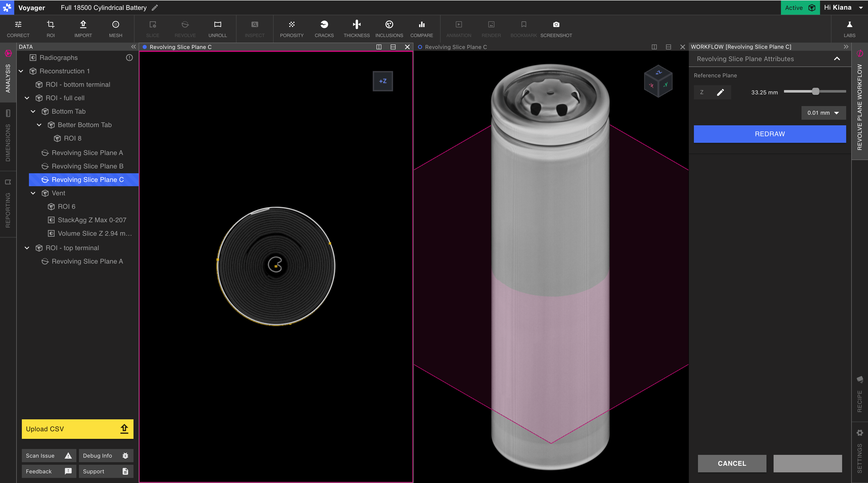Image resolution: width=868 pixels, height=483 pixels.
Task: Collapse the DATA panel
Action: tap(133, 47)
